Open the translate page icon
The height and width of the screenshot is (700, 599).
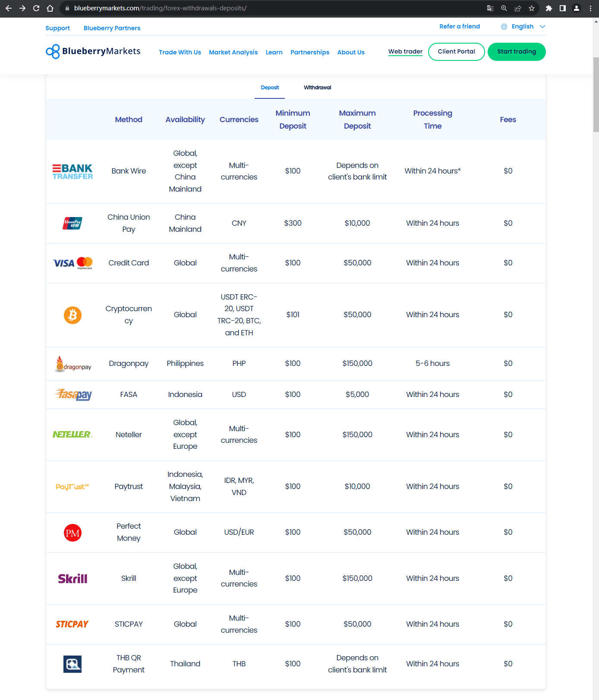click(x=490, y=8)
